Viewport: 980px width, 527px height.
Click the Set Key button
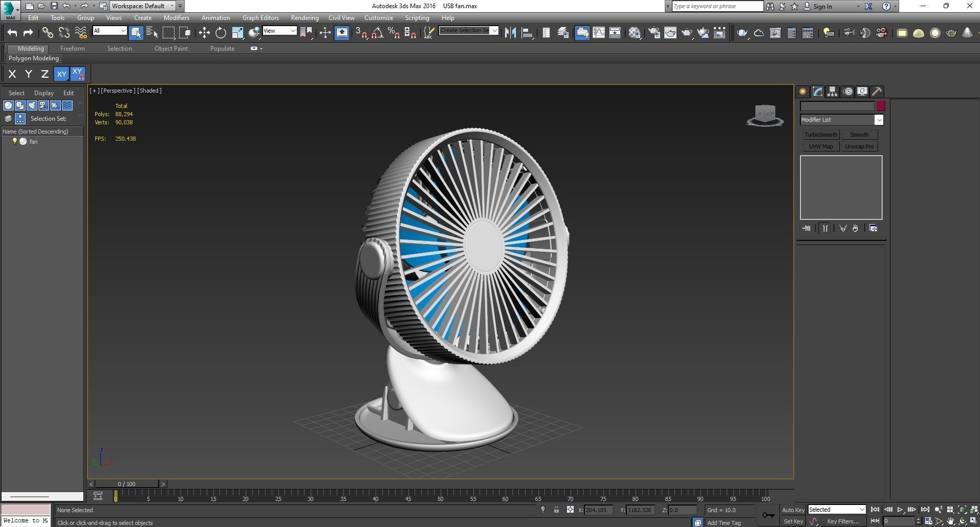[793, 521]
